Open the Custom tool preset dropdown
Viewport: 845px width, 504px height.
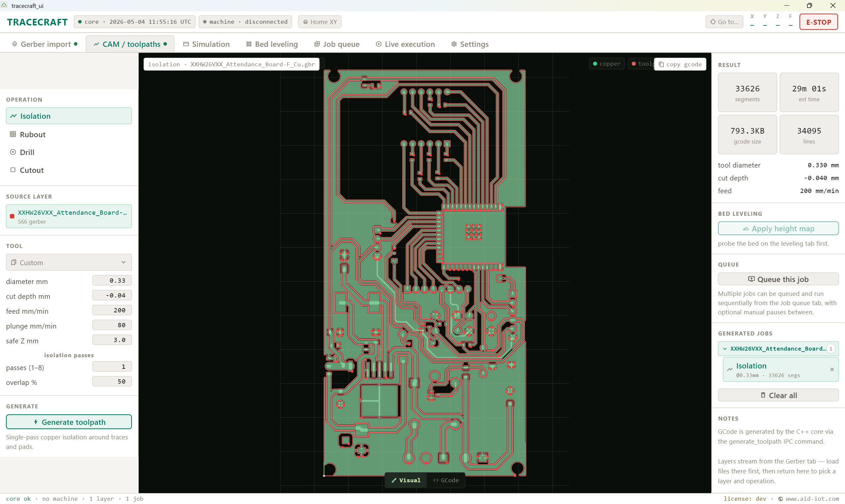pyautogui.click(x=69, y=263)
